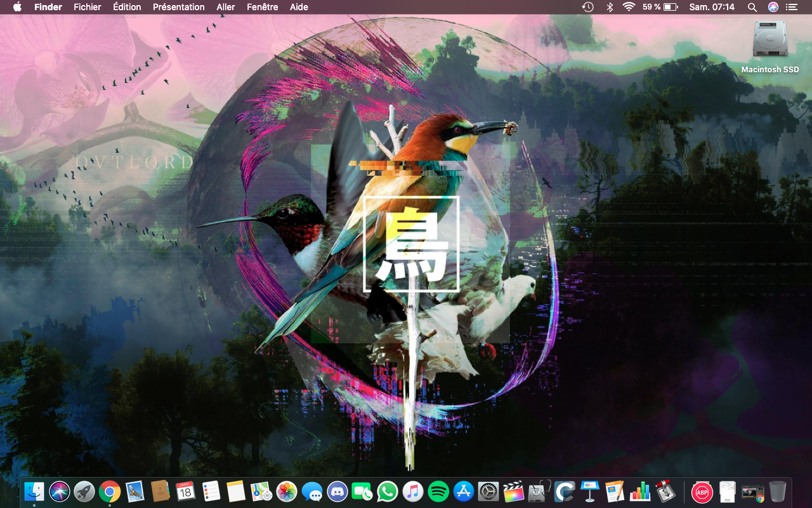Open the Wi-Fi status menu
812x508 pixels.
629,7
